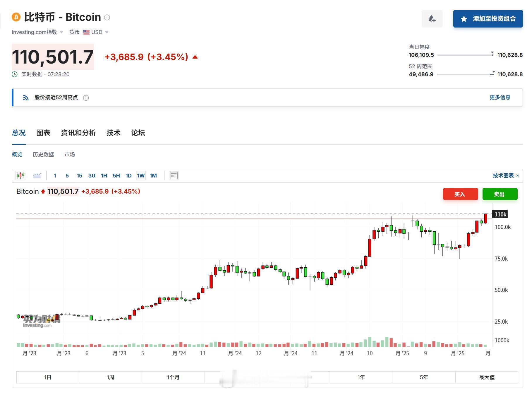
Task: Open the 市场 sub-tab
Action: 70,155
